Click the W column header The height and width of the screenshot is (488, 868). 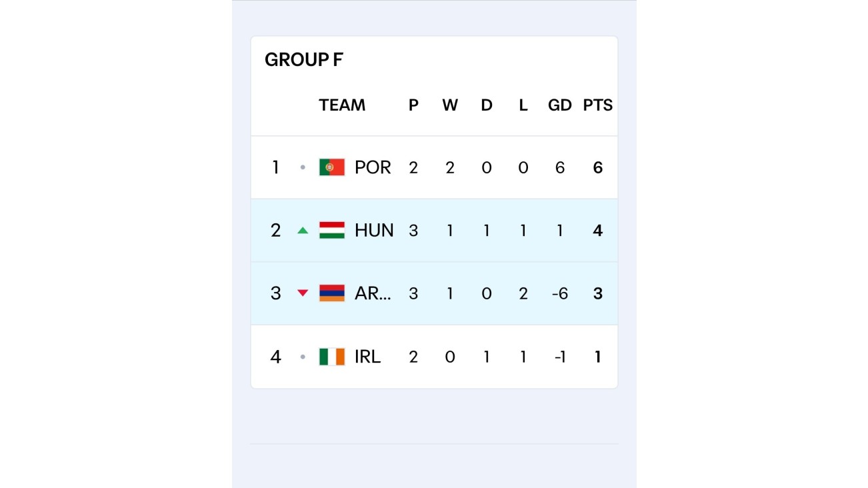[450, 105]
